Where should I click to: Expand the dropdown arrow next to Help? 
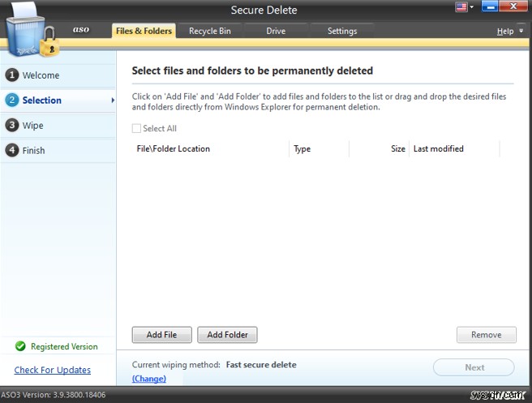click(x=521, y=31)
